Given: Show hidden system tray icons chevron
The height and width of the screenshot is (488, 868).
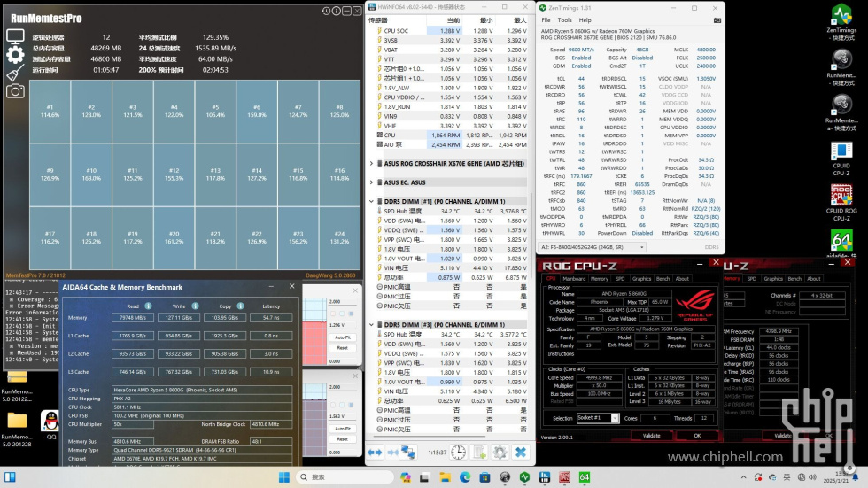Looking at the screenshot, I should (743, 477).
